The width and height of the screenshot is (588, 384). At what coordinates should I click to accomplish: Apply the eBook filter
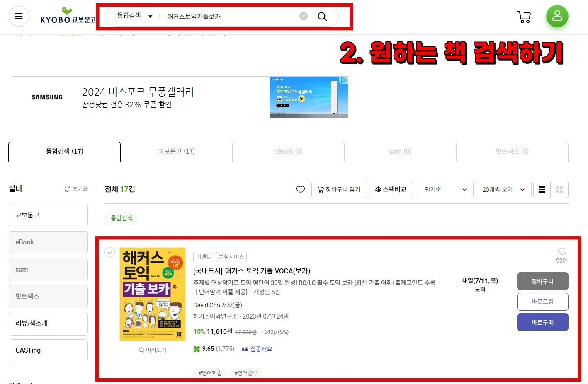point(48,242)
